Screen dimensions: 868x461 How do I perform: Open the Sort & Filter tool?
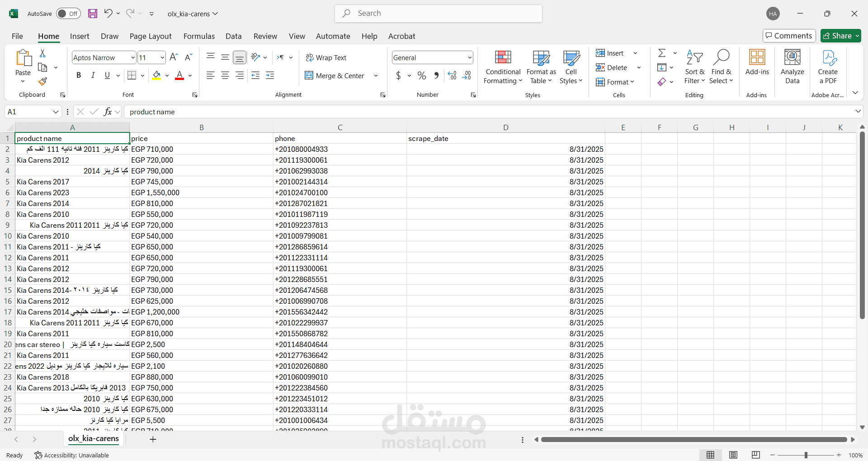click(x=695, y=66)
